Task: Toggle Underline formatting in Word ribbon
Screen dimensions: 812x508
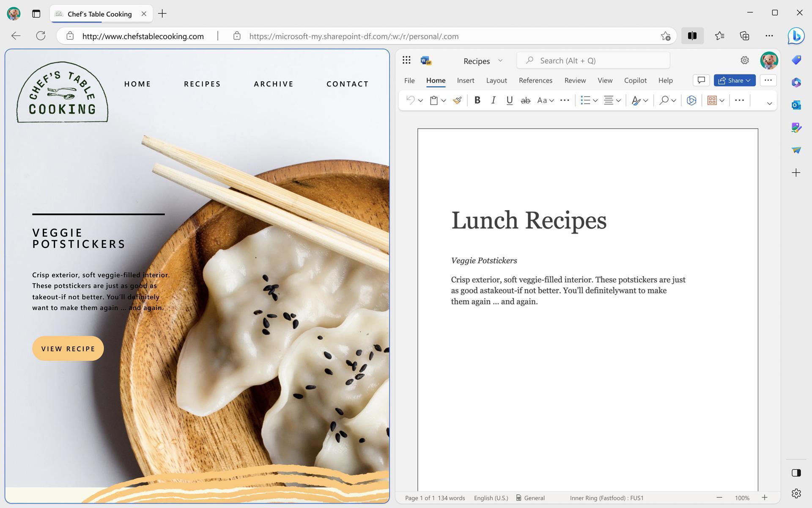Action: click(509, 101)
